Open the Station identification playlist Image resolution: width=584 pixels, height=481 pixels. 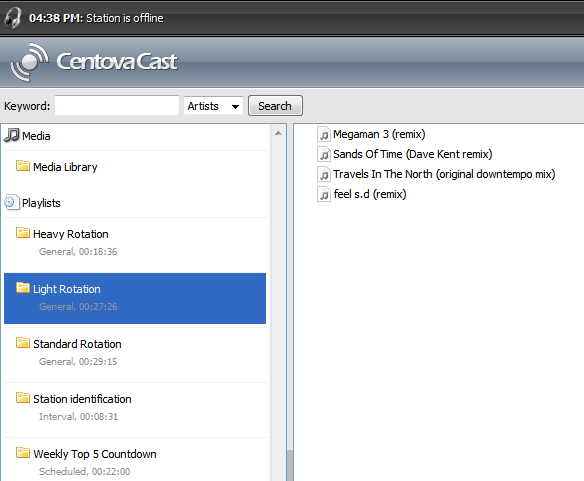(x=135, y=408)
